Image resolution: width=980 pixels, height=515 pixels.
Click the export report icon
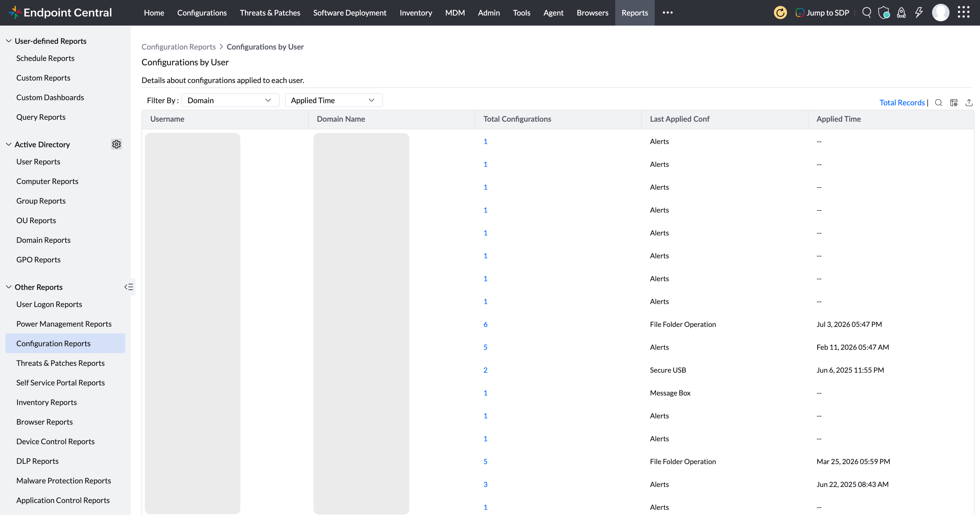click(x=969, y=103)
